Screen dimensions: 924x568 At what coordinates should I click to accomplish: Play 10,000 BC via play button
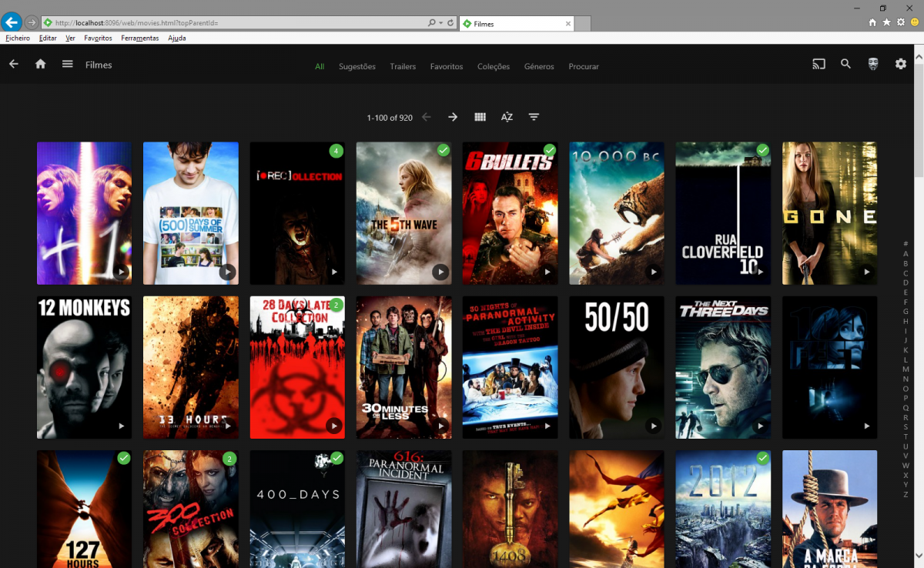click(x=653, y=272)
